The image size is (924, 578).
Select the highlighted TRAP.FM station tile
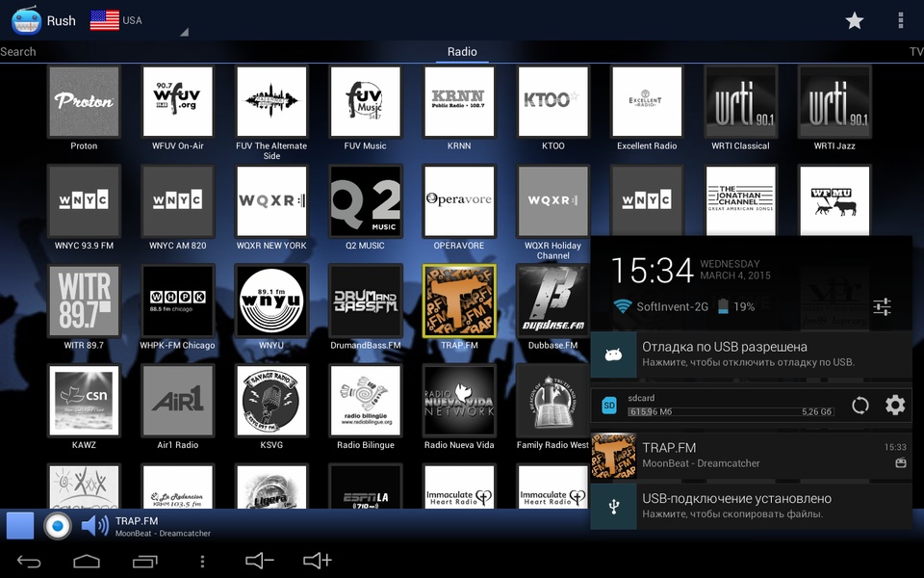tap(459, 301)
